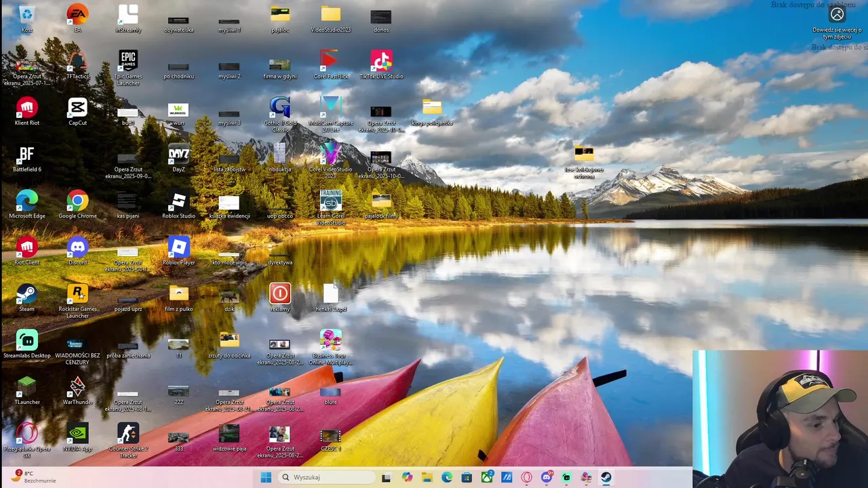Viewport: 868px width, 488px height.
Task: Open the VideoStudio2023 folder
Action: (330, 18)
